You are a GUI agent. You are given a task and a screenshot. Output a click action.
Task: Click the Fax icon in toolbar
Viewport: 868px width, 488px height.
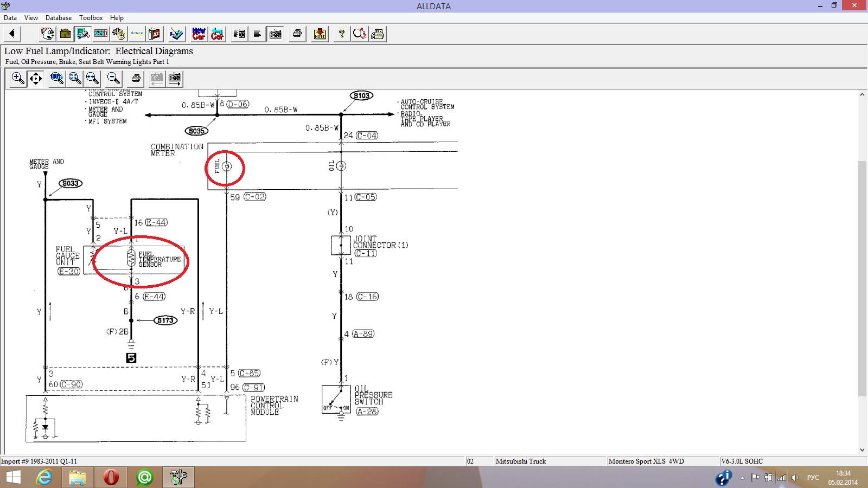378,34
